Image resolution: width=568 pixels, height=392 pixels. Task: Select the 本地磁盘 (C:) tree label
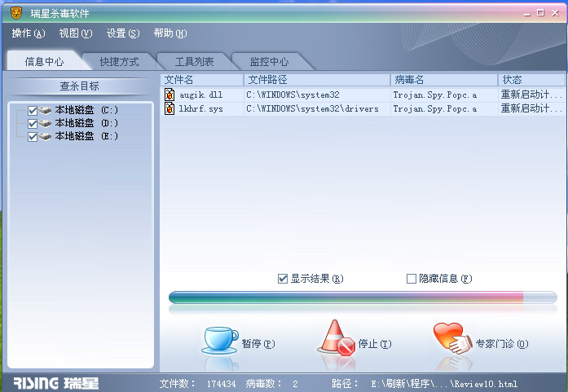(x=86, y=110)
